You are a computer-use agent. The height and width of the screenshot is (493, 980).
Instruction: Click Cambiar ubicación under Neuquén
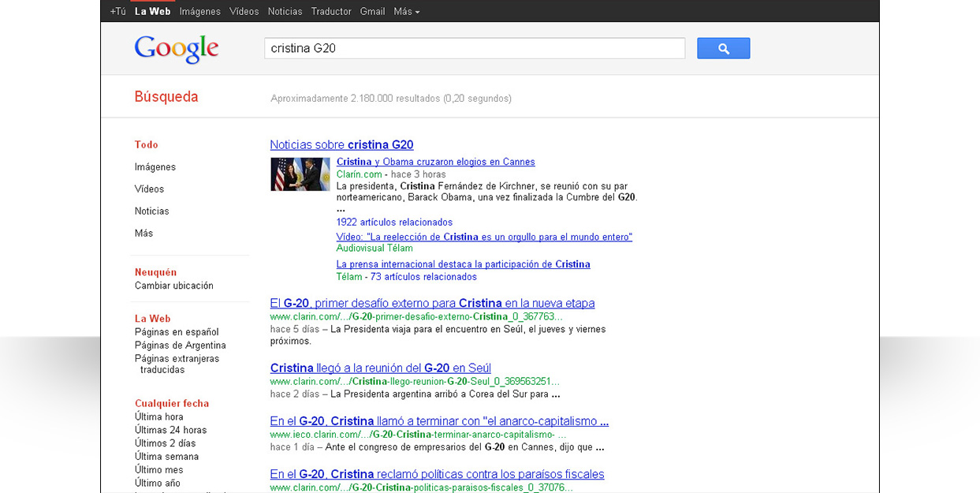pos(173,286)
